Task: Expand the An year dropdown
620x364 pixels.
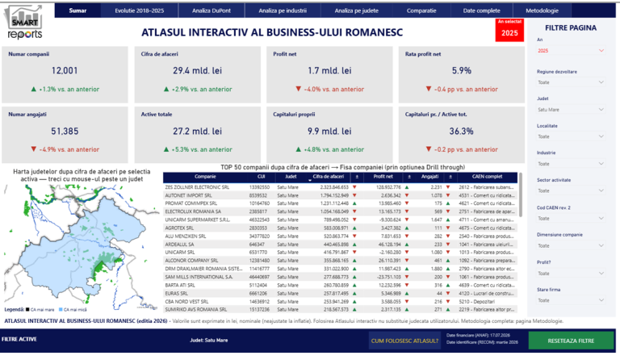Action: [571, 51]
